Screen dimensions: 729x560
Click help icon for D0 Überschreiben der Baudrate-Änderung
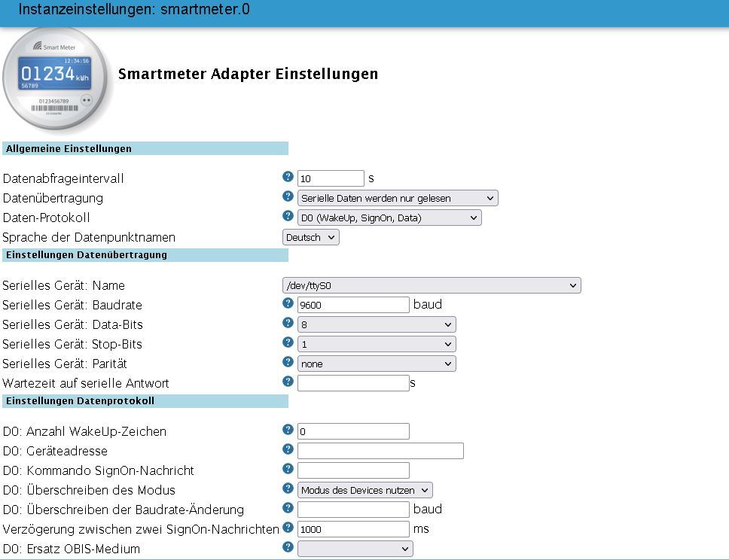pos(288,507)
